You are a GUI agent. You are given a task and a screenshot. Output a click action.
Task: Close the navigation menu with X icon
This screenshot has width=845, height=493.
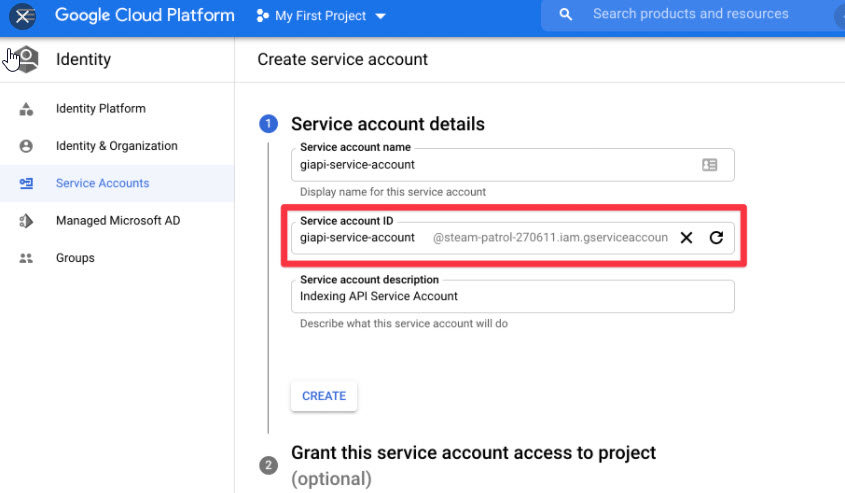pos(23,16)
